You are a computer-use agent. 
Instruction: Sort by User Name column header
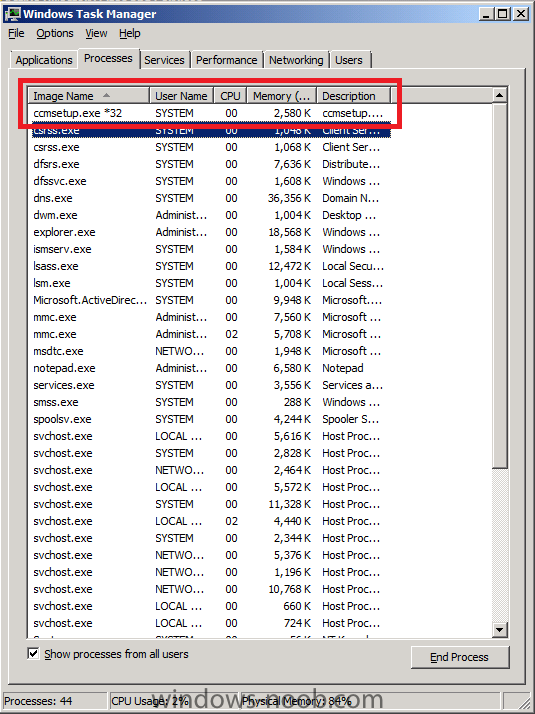click(181, 96)
